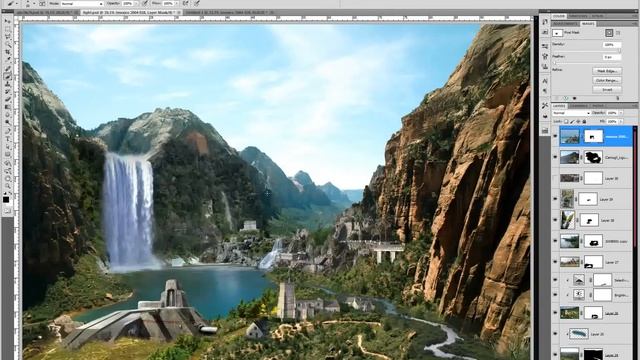Select the Spot Healing Brush tool
The image size is (640, 360).
pyautogui.click(x=7, y=68)
